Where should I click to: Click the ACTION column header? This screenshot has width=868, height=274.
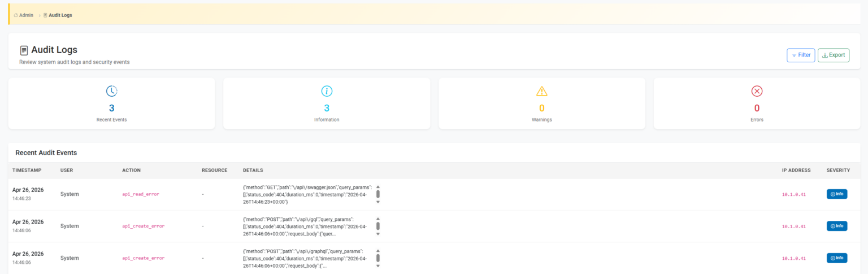(x=131, y=170)
